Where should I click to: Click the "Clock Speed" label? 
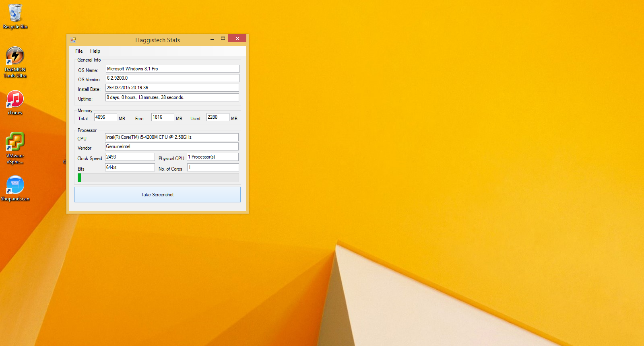[90, 159]
